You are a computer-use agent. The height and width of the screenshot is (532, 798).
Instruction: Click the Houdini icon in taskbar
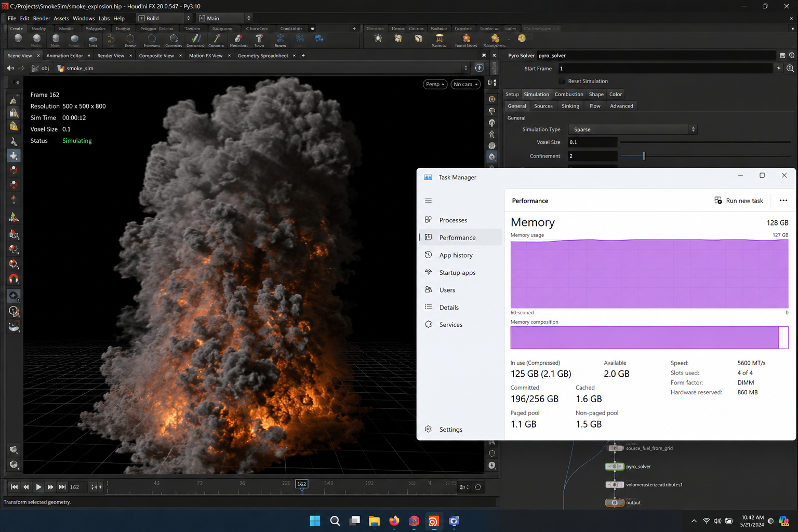[x=434, y=521]
